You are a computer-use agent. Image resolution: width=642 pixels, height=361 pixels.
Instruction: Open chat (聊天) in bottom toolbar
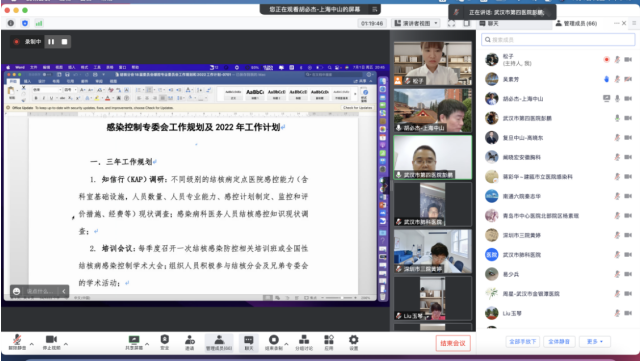point(249,343)
